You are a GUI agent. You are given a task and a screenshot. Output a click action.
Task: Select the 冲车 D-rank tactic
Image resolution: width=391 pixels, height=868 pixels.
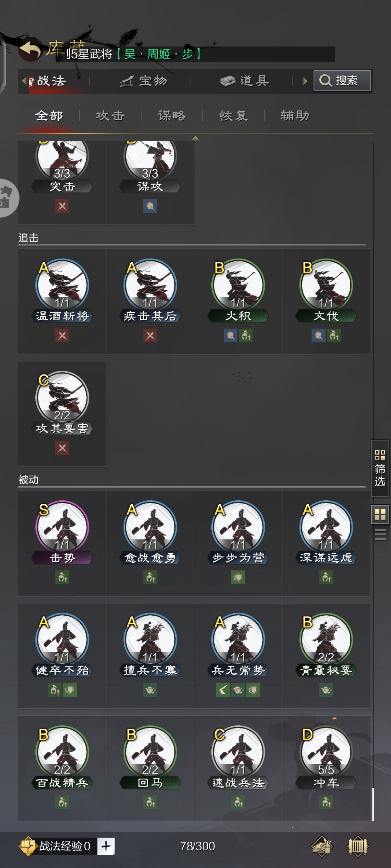(326, 752)
